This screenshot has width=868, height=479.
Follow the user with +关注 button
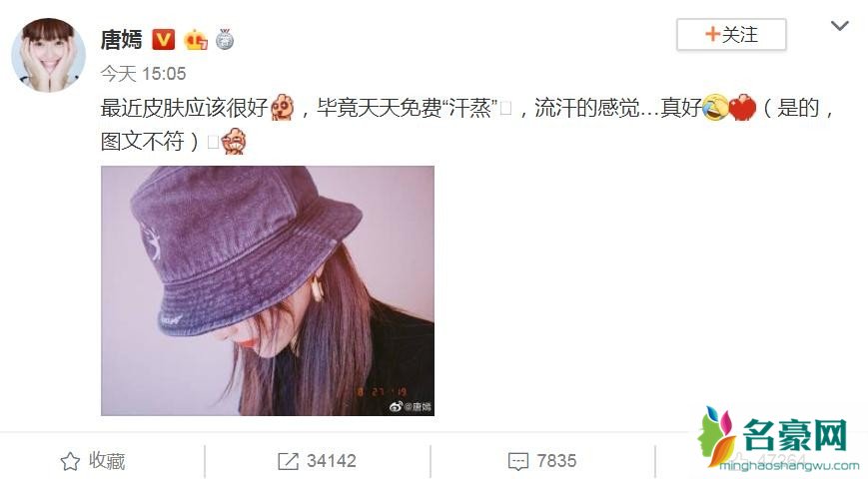[x=731, y=34]
